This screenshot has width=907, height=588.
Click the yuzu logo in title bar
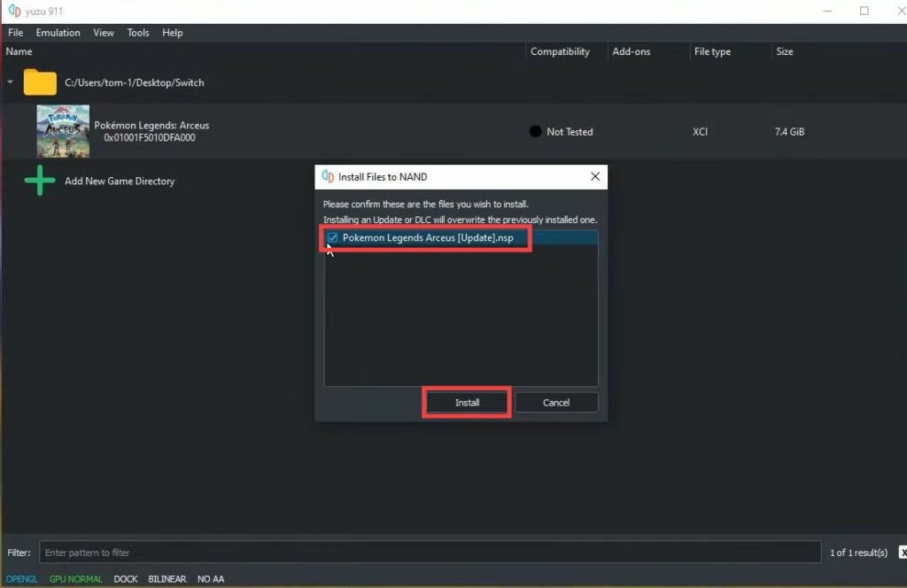14,11
